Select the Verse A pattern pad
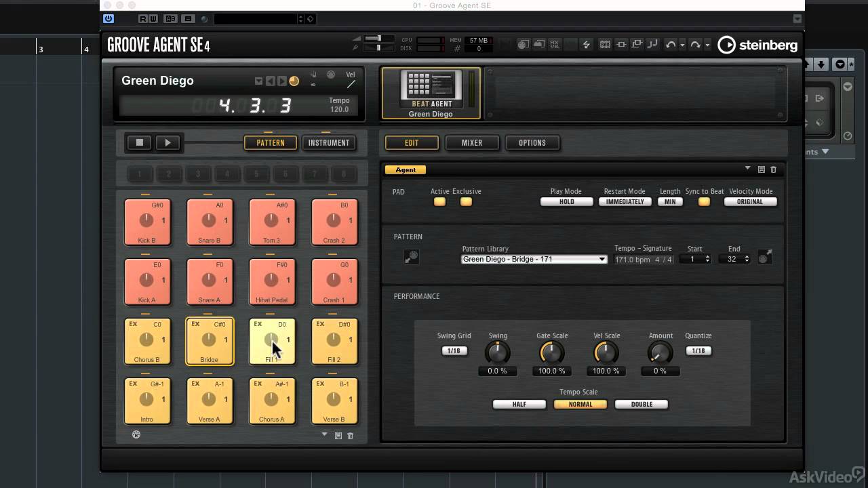Viewport: 868px width, 488px height. [x=210, y=401]
